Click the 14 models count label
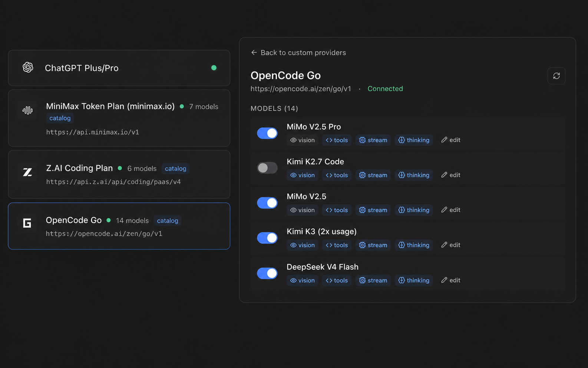588x368 pixels. click(x=132, y=220)
